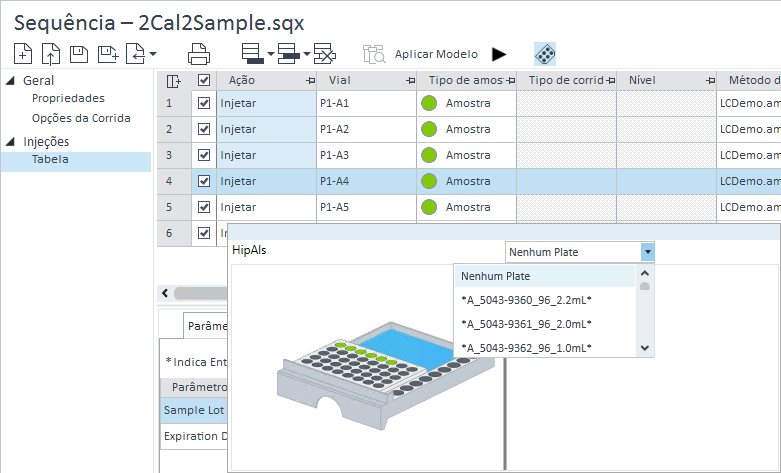Select A_5043-9361_96_2.0mL from the list
Image resolution: width=781 pixels, height=473 pixels.
(526, 324)
